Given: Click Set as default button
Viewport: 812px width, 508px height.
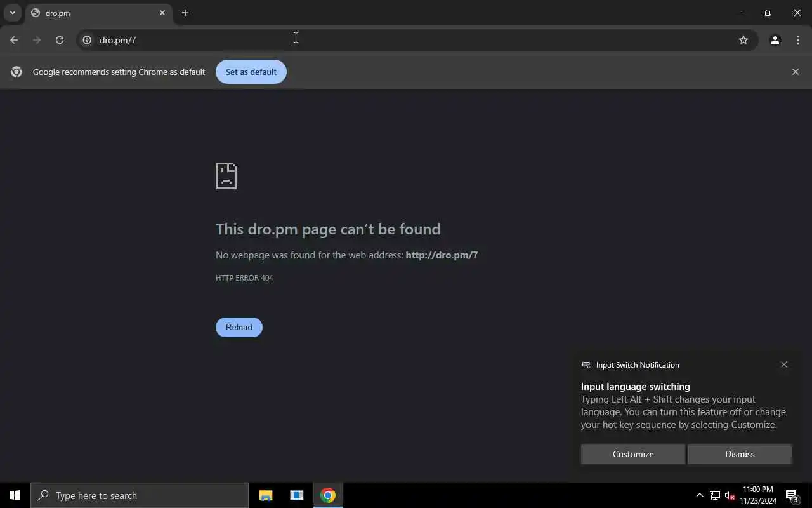Looking at the screenshot, I should pos(251,72).
